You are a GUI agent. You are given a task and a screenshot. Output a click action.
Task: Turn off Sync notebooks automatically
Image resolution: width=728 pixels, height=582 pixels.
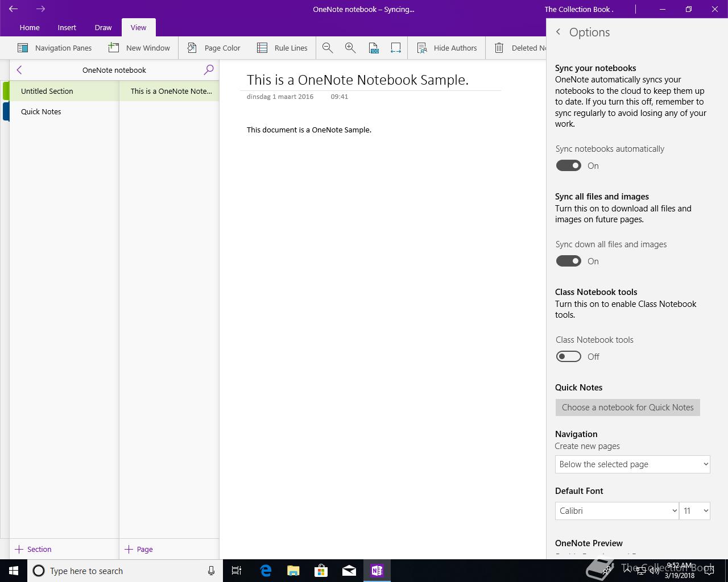569,165
